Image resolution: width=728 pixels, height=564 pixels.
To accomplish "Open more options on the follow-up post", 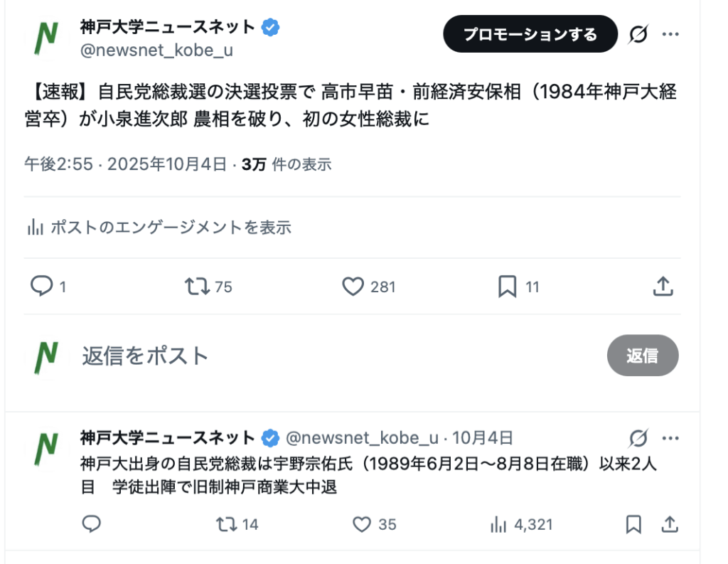I will click(x=670, y=437).
